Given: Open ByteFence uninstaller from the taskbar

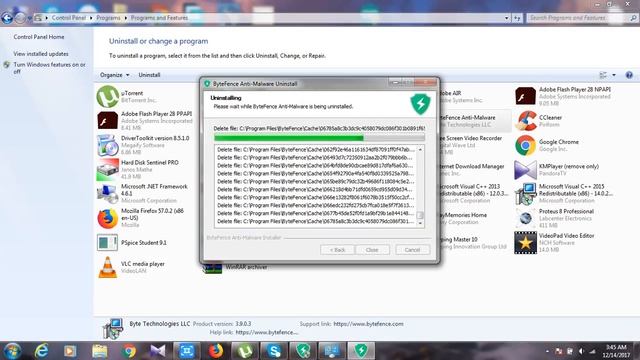Looking at the screenshot, I should click(361, 351).
